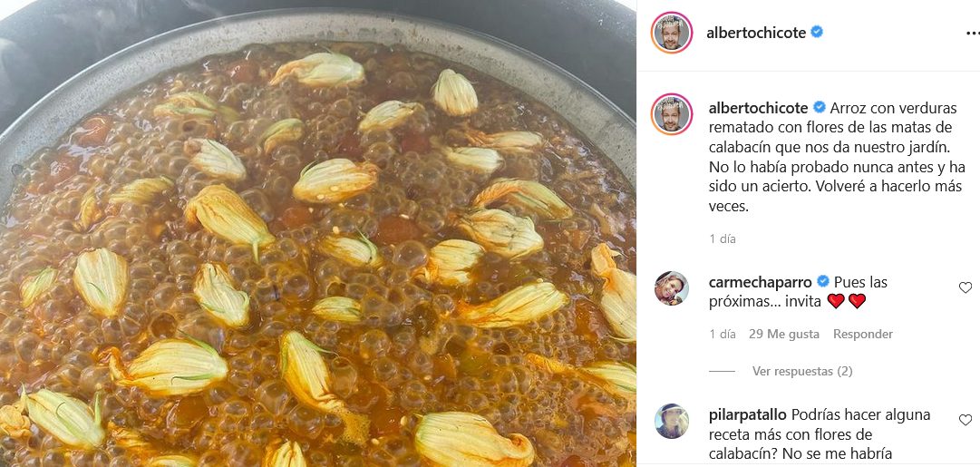Open carmechaparro's profile picture
This screenshot has height=467, width=980.
(x=672, y=288)
